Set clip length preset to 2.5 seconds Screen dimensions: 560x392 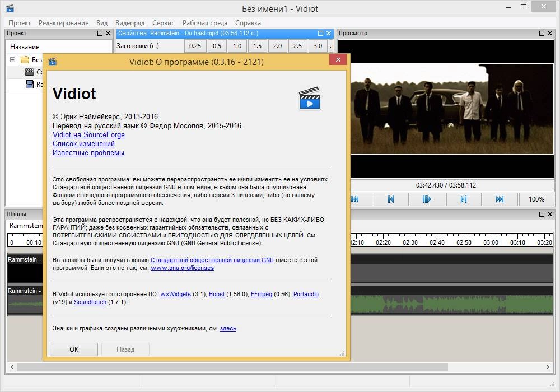pos(297,46)
